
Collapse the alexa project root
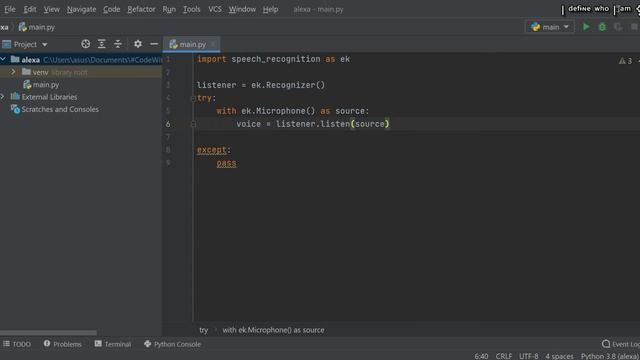tap(3, 60)
